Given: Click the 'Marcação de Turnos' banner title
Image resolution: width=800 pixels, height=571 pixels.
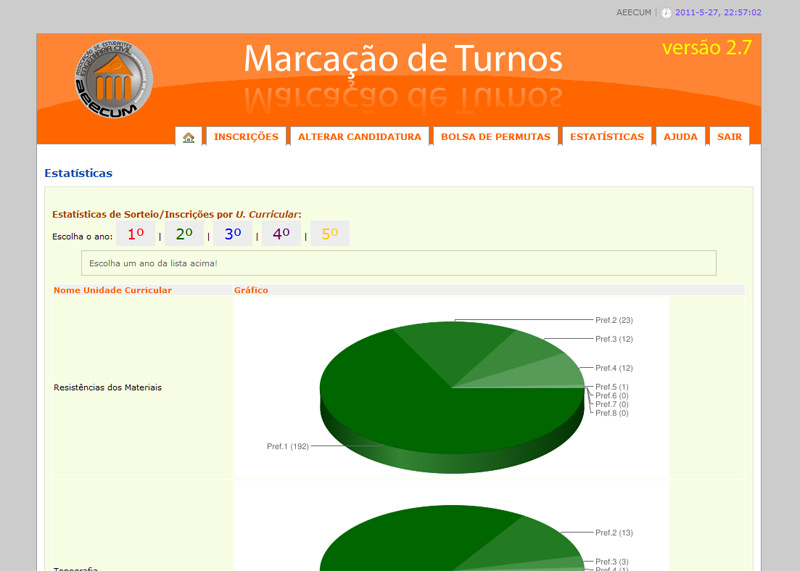Looking at the screenshot, I should click(403, 59).
